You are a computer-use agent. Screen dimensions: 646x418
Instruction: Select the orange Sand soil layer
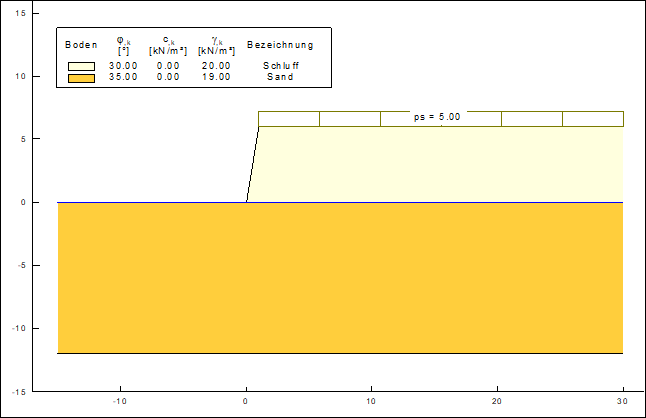pos(340,278)
